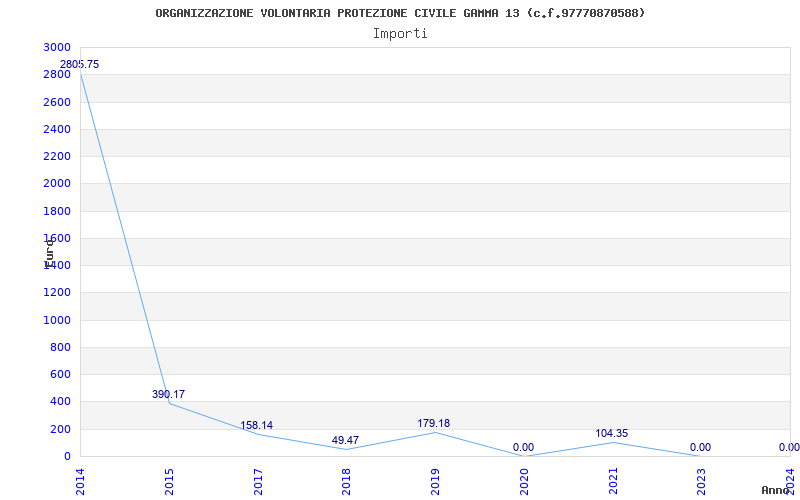Click the 390.17 data label

168,394
